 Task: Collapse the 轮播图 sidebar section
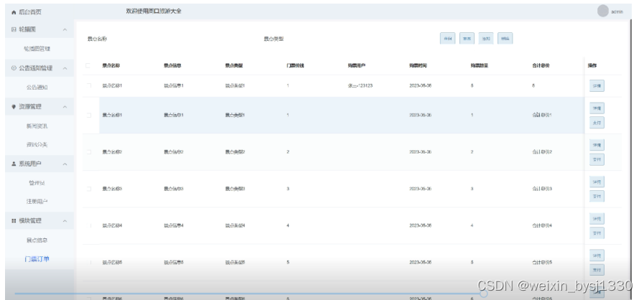[x=65, y=29]
